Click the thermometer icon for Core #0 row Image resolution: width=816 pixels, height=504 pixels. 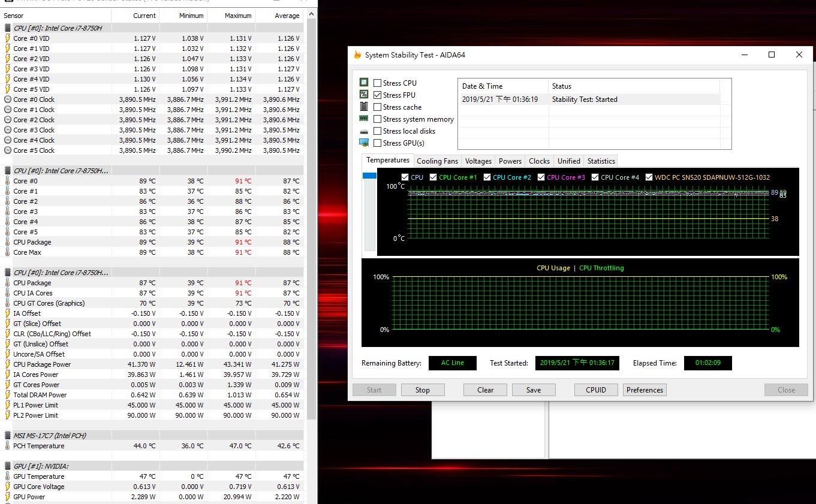click(x=8, y=181)
